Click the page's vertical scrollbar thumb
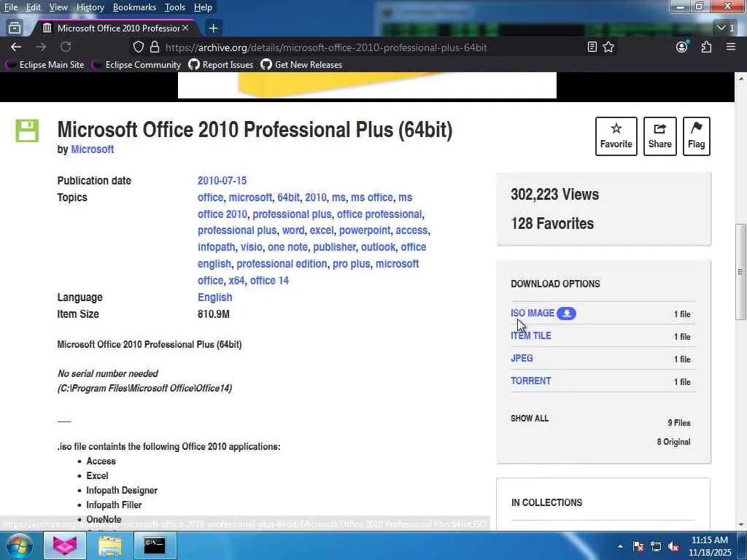 click(x=740, y=272)
